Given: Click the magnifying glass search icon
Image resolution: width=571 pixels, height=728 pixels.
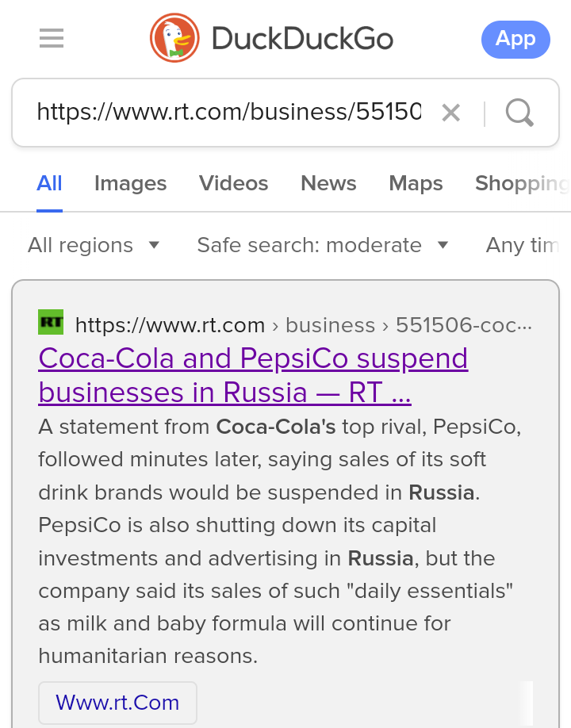Looking at the screenshot, I should pyautogui.click(x=519, y=113).
